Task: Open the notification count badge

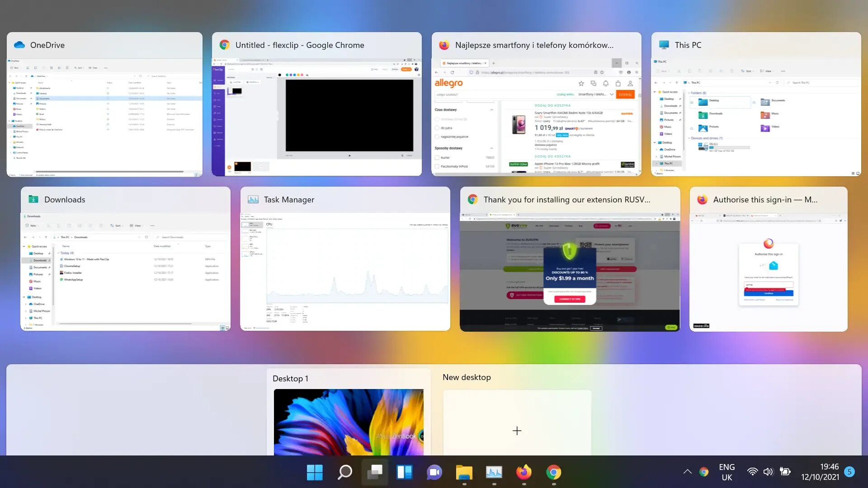Action: click(x=849, y=472)
